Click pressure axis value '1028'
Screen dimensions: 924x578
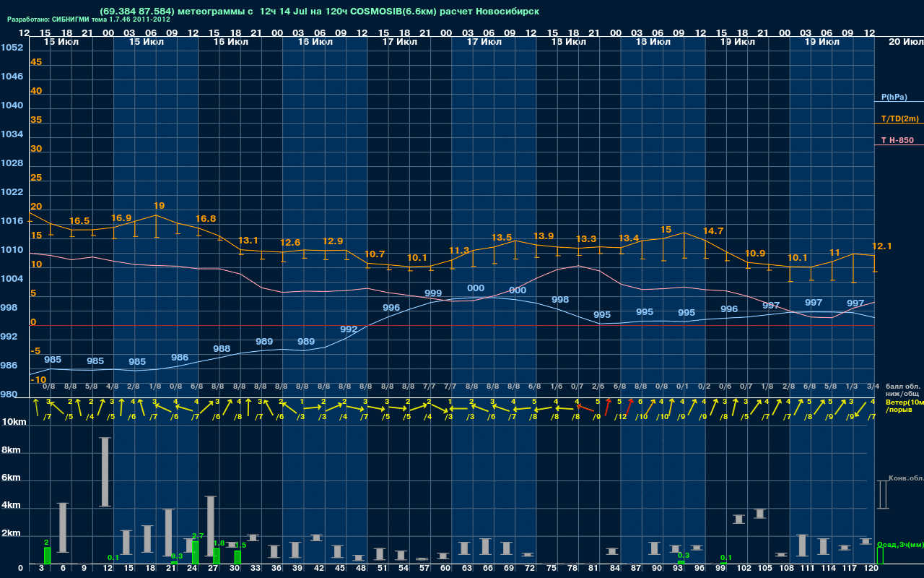point(12,163)
